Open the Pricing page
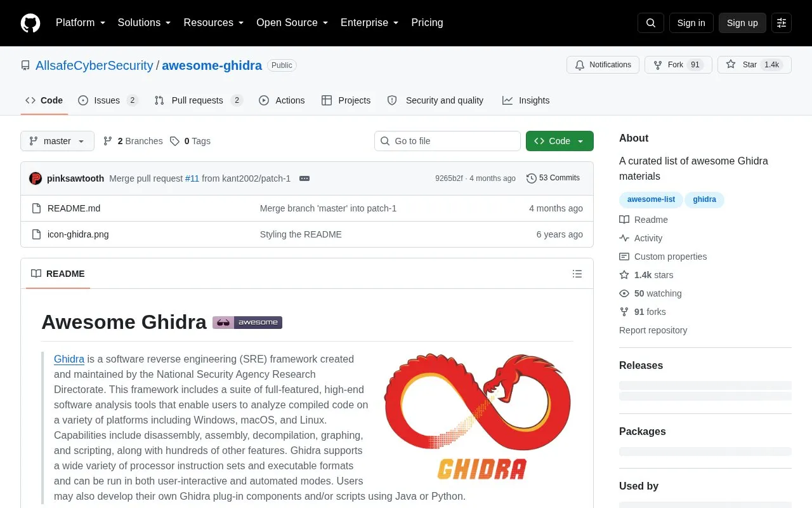Viewport: 812px width, 508px height. (x=427, y=23)
